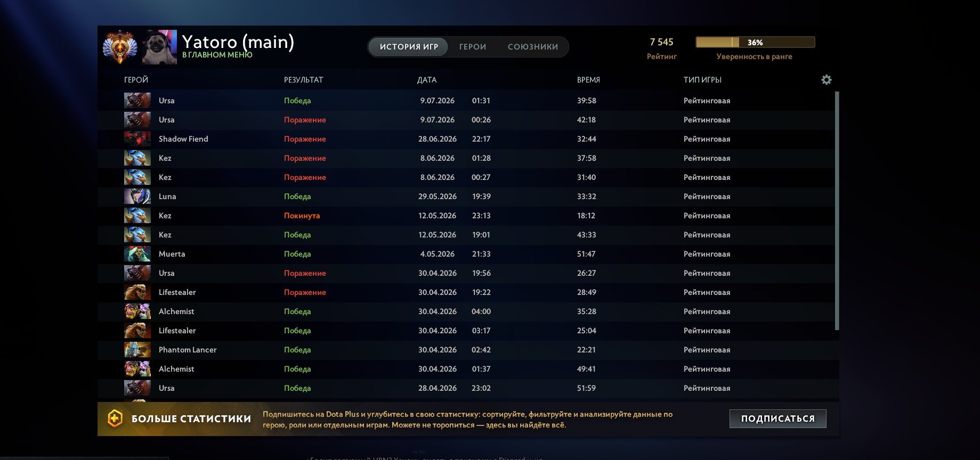980x460 pixels.
Task: Click the duration 22:21
Action: tap(586, 350)
